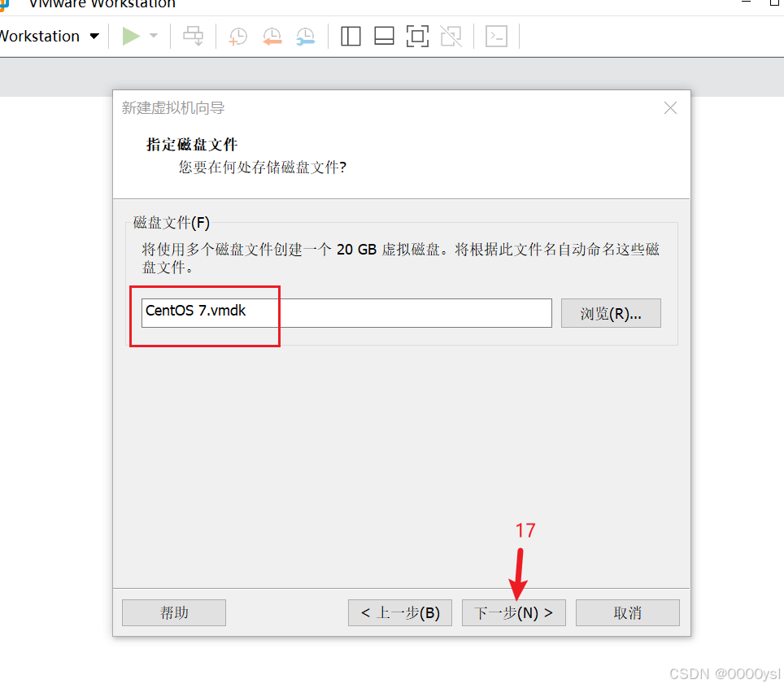Click the 您要在何处存储磁盘文件? prompt text
Viewport: 784px width, 688px height.
point(263,167)
